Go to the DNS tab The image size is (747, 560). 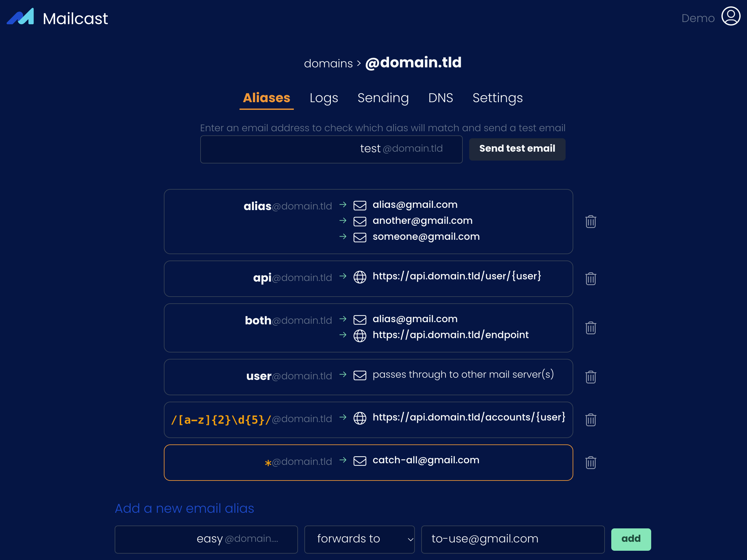[440, 98]
